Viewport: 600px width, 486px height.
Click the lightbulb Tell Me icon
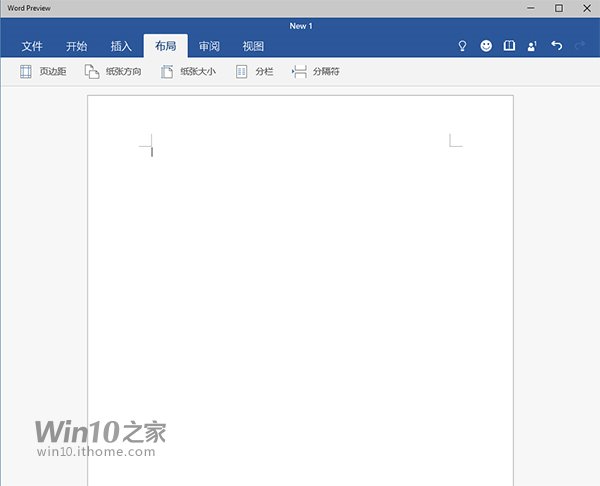462,46
